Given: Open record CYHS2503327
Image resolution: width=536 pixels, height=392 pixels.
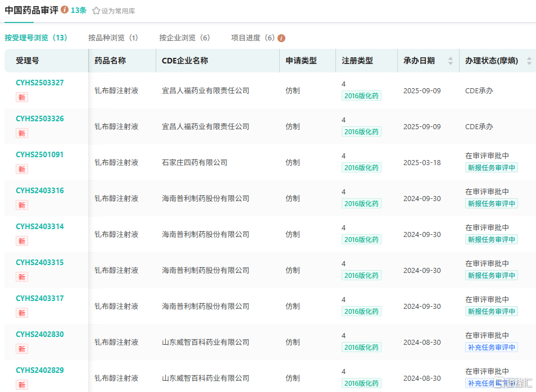Looking at the screenshot, I should pos(40,83).
